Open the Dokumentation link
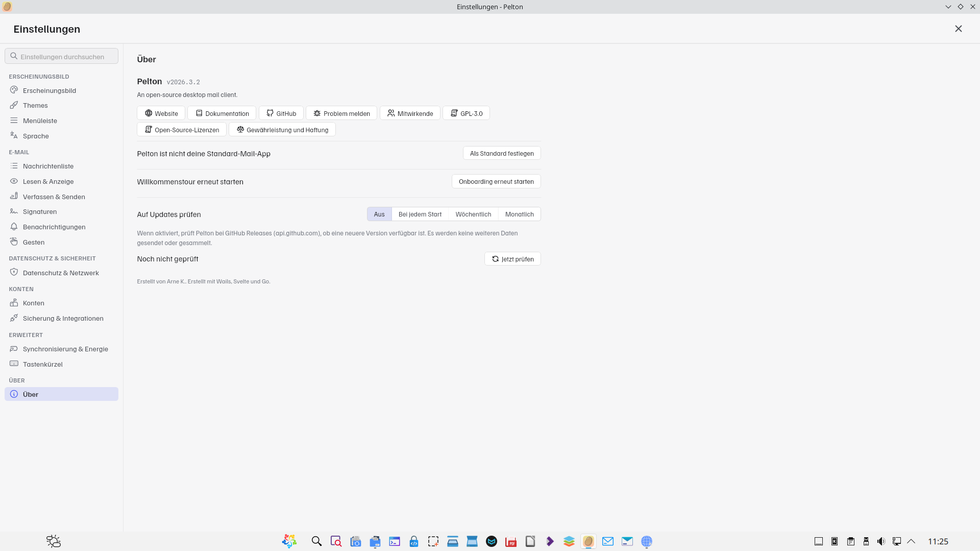Image resolution: width=980 pixels, height=551 pixels. click(x=222, y=113)
